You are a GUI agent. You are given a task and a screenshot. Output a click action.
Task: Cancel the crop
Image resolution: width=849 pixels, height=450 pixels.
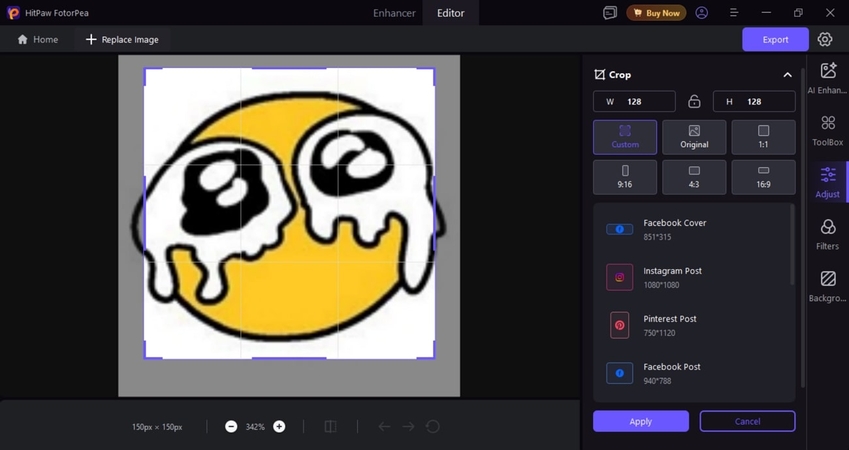pos(747,421)
